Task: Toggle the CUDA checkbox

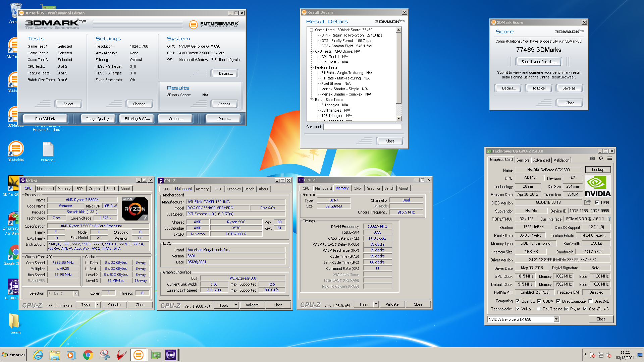Action: tap(539, 301)
